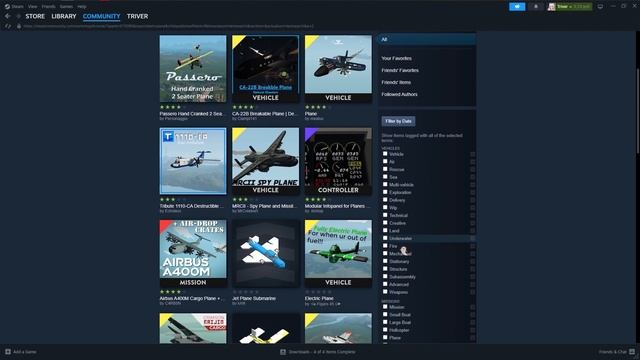Show Followed Authors
The width and height of the screenshot is (640, 360).
(399, 94)
